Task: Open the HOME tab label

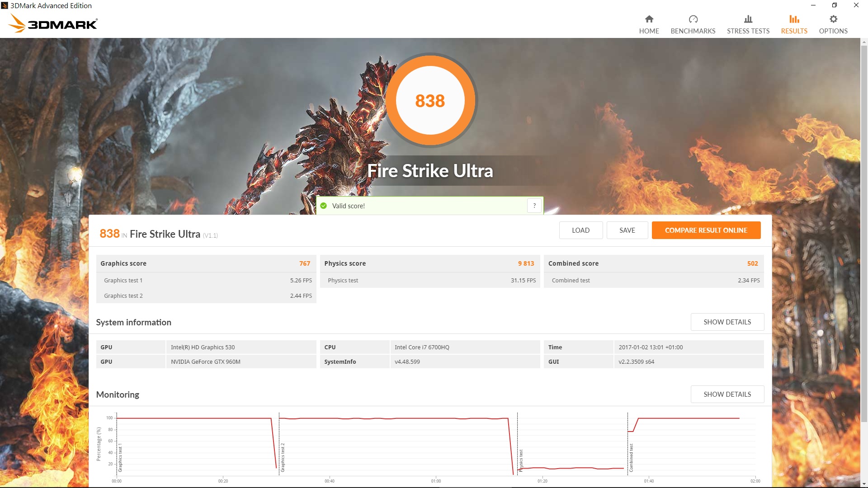Action: click(649, 31)
